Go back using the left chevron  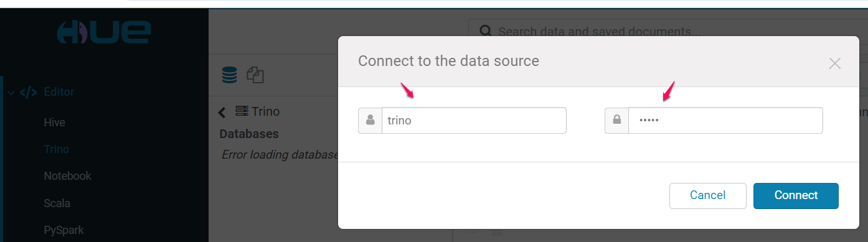222,113
